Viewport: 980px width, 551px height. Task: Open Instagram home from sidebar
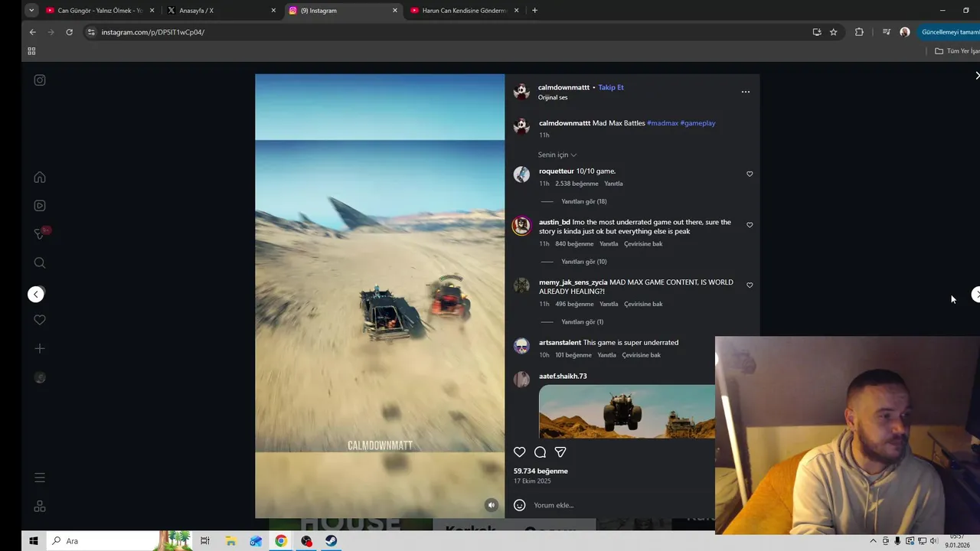(40, 178)
